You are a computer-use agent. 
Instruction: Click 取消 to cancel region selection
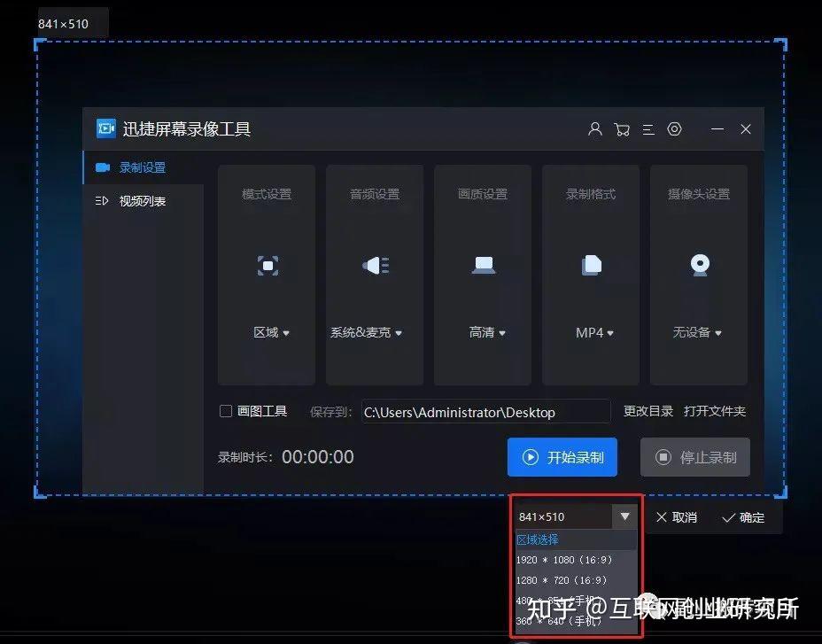coord(676,517)
